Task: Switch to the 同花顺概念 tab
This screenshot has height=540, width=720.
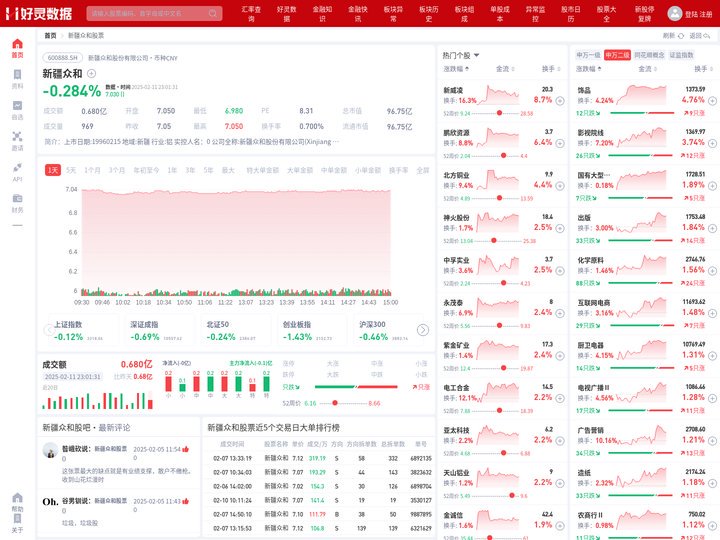Action: coord(649,55)
